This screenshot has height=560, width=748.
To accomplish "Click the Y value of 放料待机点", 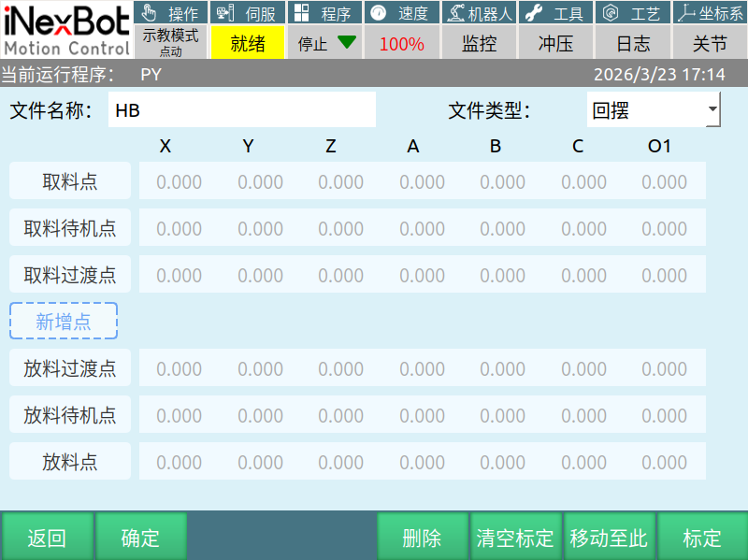I will [x=261, y=415].
